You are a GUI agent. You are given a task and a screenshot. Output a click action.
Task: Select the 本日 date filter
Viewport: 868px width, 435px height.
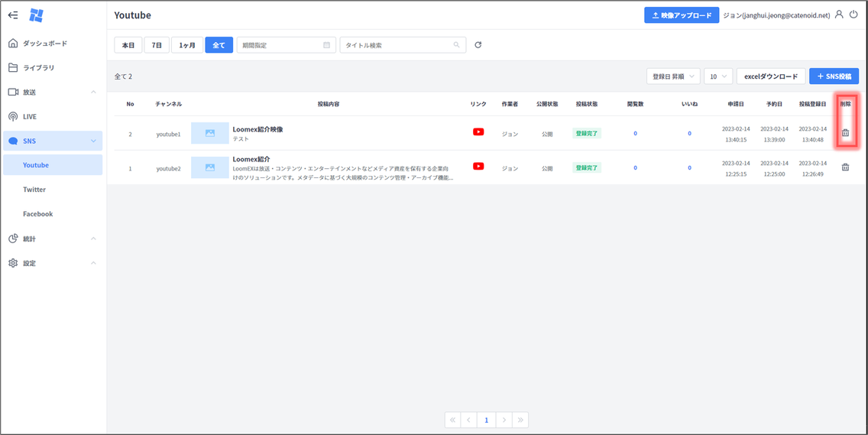(x=128, y=45)
